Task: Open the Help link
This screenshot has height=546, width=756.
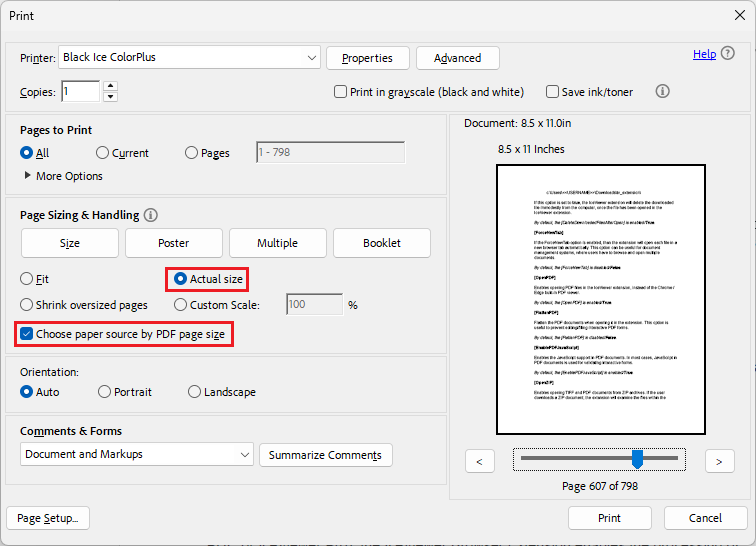Action: pos(704,54)
